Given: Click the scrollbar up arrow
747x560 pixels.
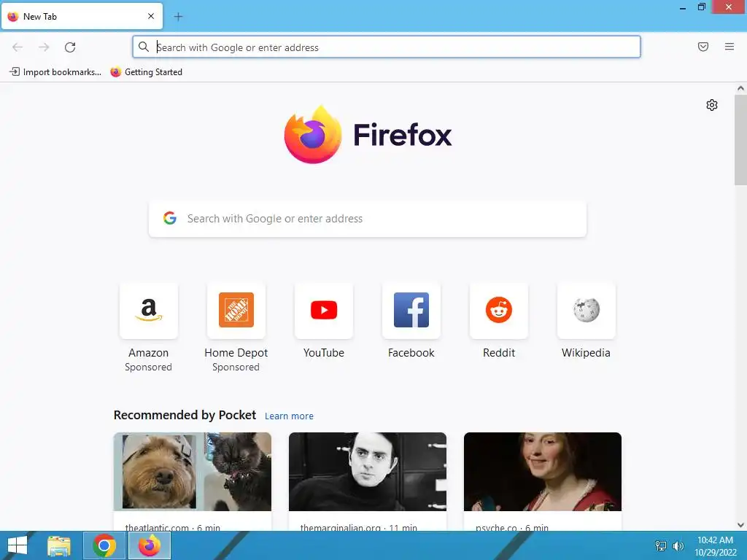Looking at the screenshot, I should (740, 88).
